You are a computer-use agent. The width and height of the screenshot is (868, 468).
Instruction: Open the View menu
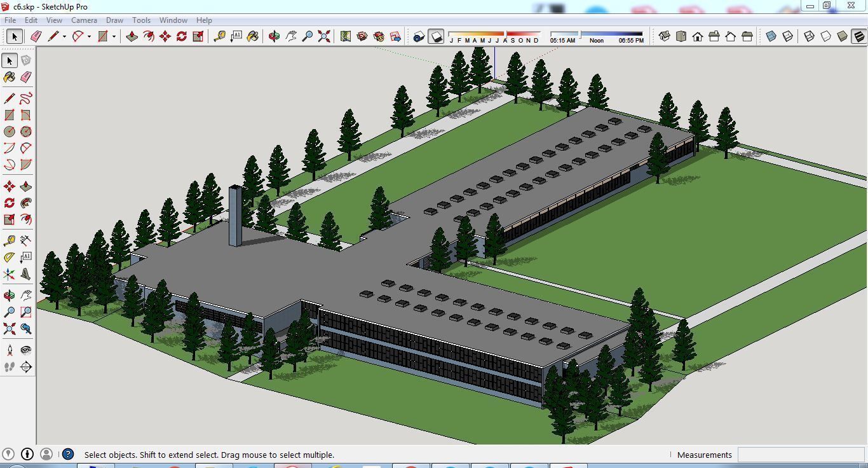tap(54, 20)
